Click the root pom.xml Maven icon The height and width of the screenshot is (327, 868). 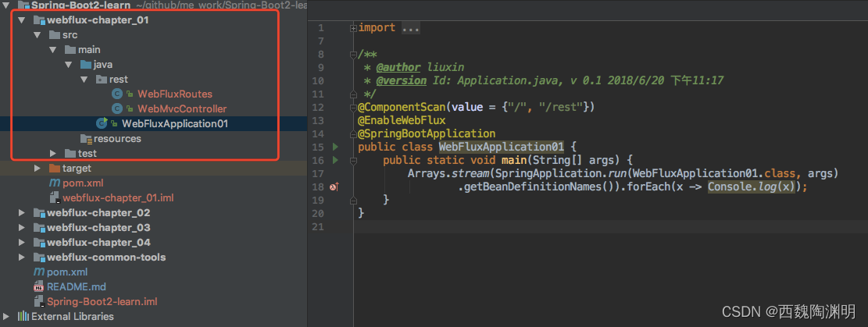tap(39, 272)
